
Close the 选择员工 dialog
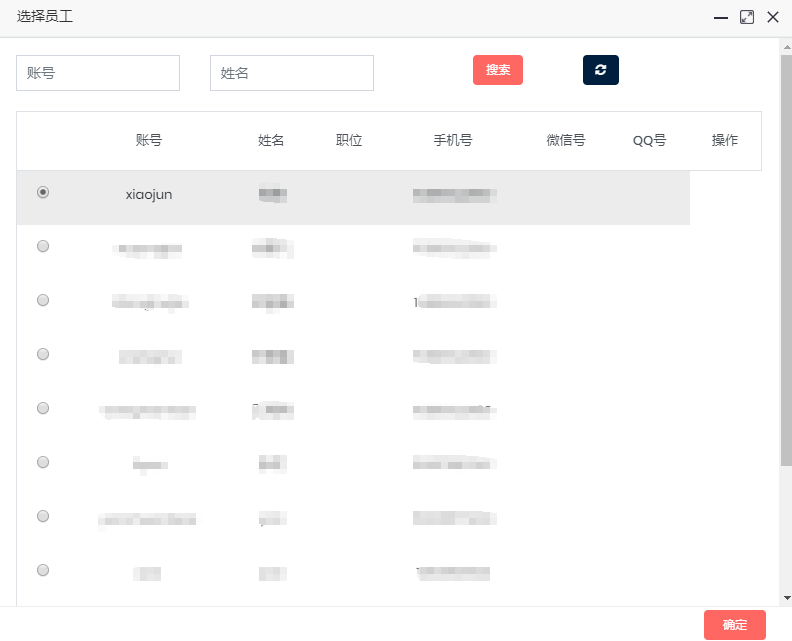(772, 17)
